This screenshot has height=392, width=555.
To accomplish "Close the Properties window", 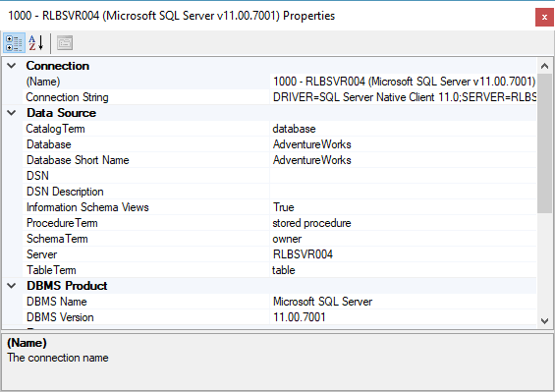I will coord(544,17).
